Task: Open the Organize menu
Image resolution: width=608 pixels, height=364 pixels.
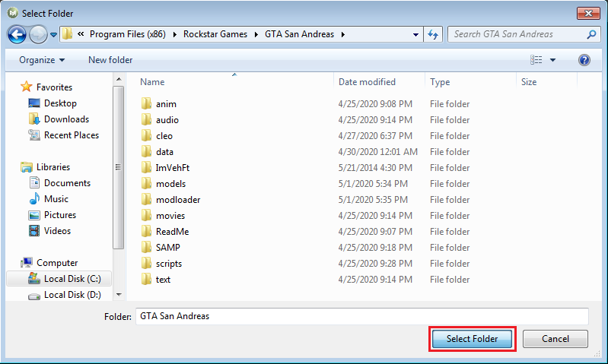Action: (42, 60)
